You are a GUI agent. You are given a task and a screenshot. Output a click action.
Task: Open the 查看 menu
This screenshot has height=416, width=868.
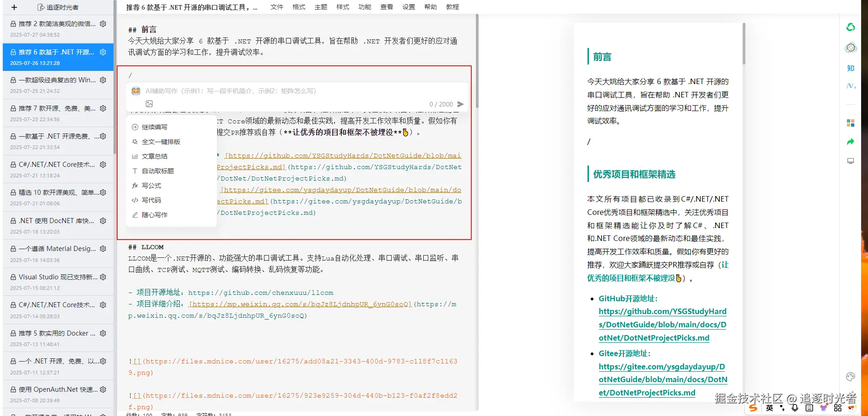[x=387, y=7]
